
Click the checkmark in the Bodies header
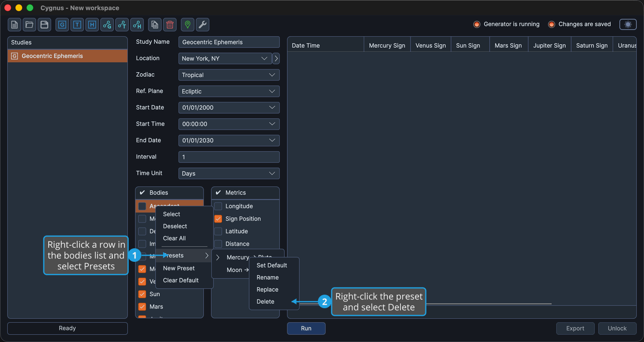142,193
